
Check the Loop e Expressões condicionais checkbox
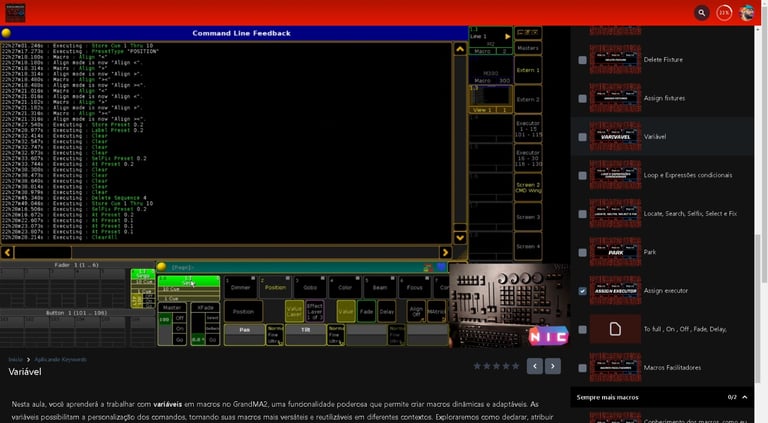(x=582, y=175)
